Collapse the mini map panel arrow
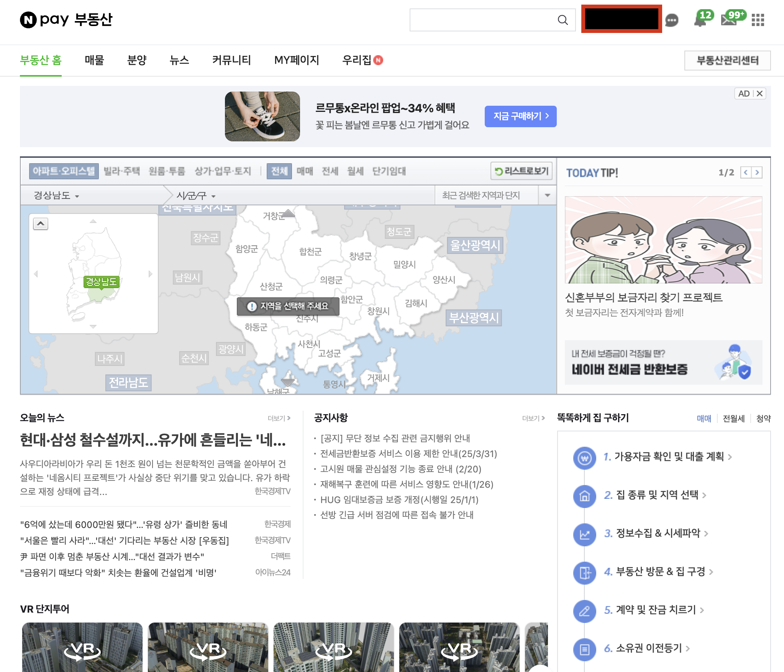 tap(41, 223)
